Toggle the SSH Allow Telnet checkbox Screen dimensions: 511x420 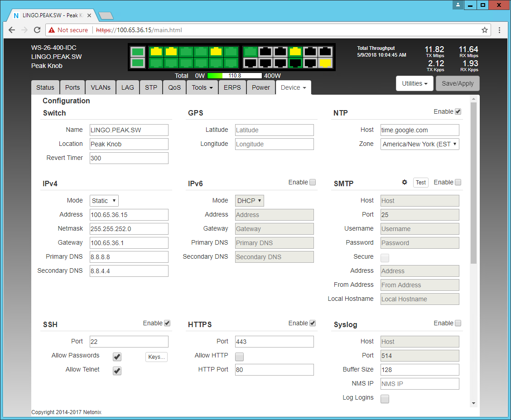(117, 371)
